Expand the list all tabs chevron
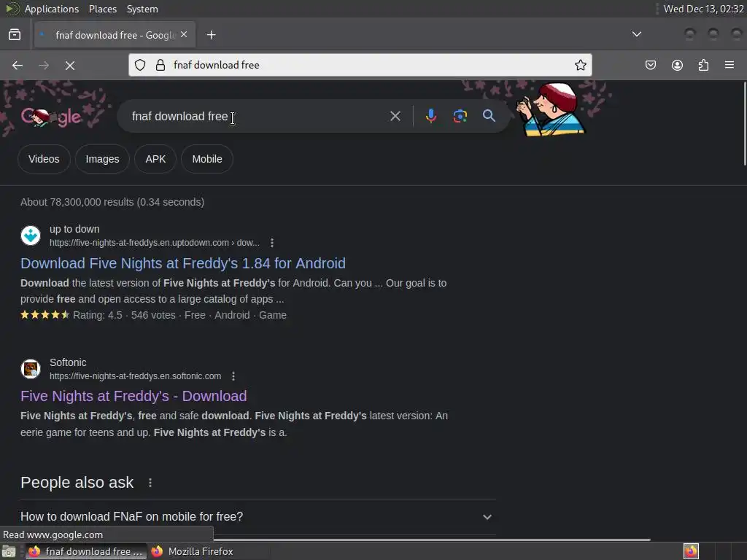This screenshot has width=747, height=560. coord(636,34)
